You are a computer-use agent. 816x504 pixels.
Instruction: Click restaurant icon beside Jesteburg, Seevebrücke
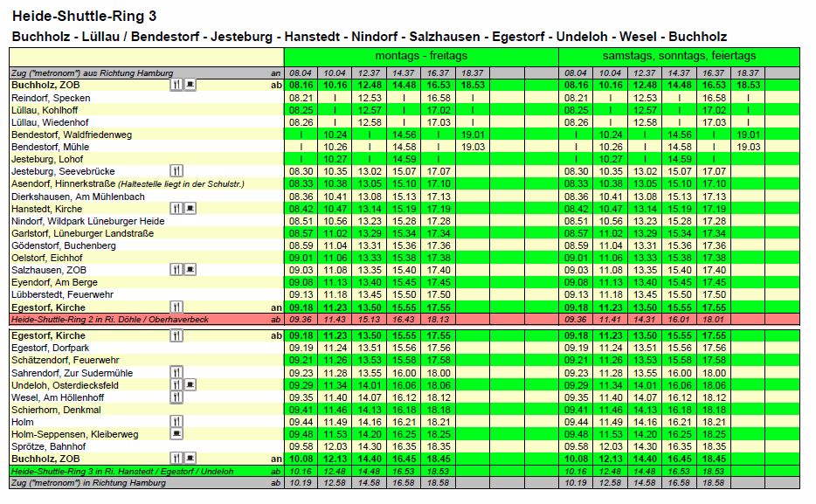pos(176,172)
